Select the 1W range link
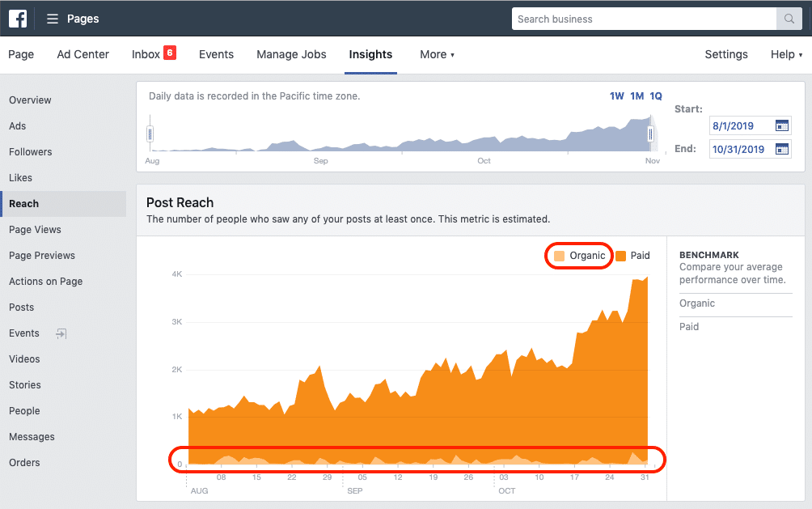812x509 pixels. tap(617, 95)
